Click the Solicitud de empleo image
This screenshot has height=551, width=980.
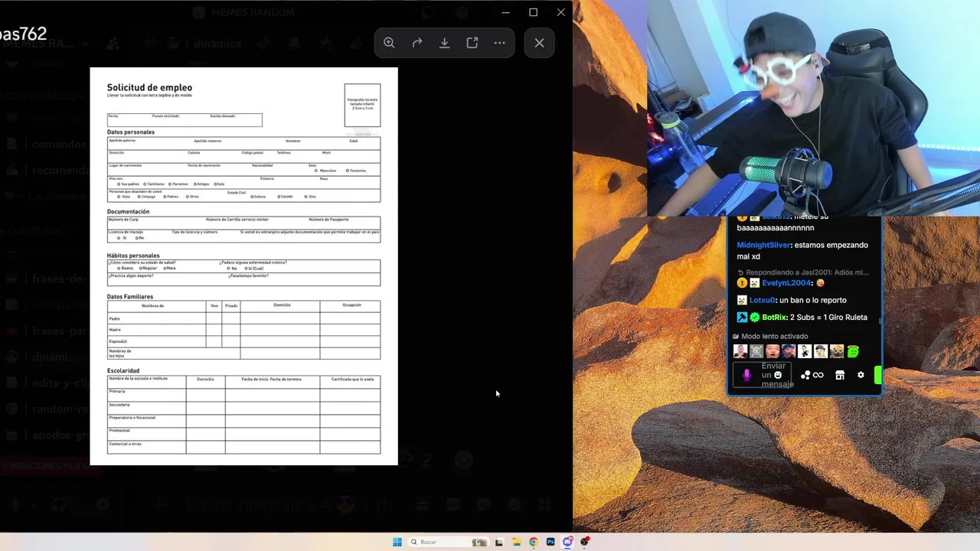click(244, 266)
